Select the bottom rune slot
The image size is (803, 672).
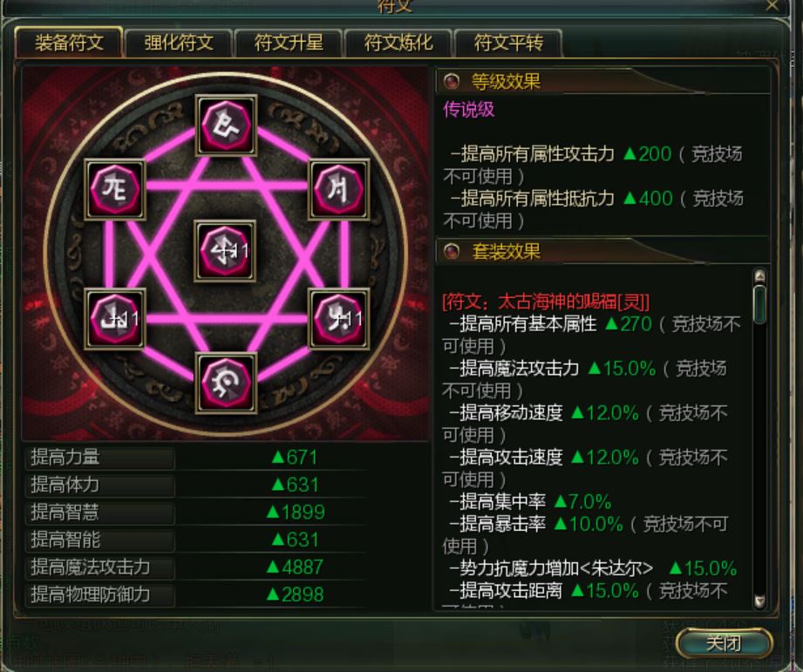(x=226, y=383)
